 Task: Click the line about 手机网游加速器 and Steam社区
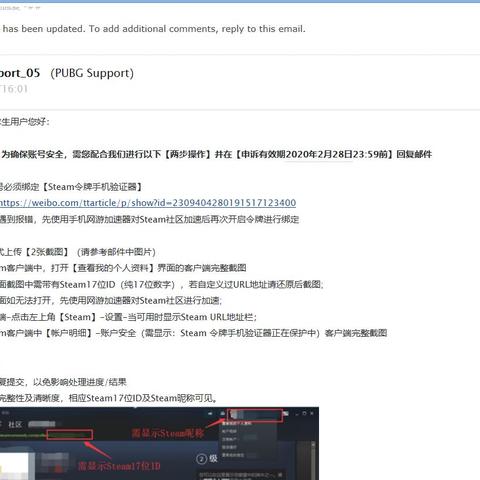pos(149,219)
